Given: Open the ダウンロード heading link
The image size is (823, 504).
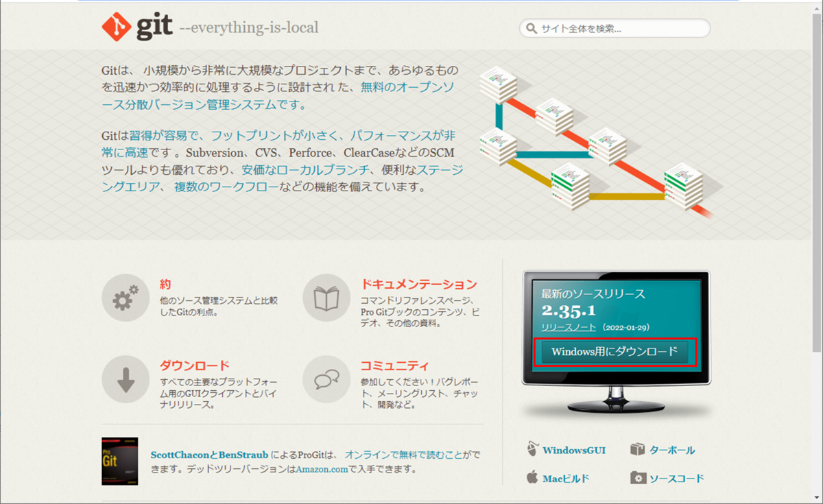Looking at the screenshot, I should [194, 365].
